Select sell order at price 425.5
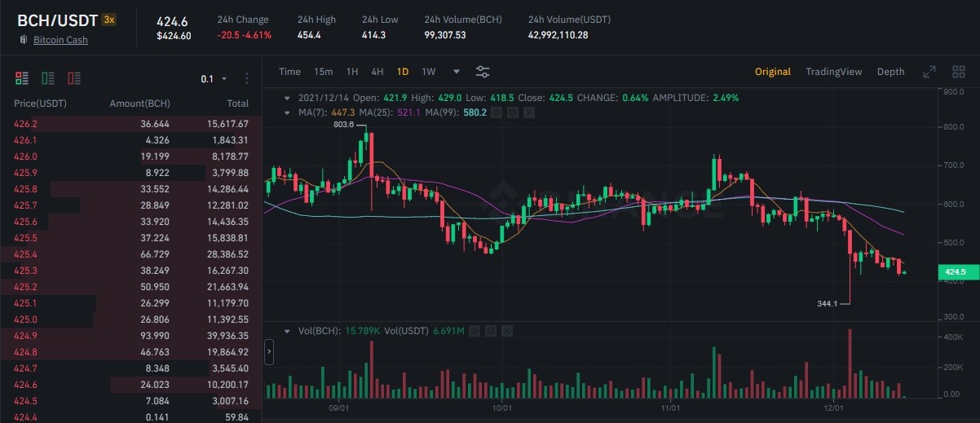The height and width of the screenshot is (423, 980). point(131,238)
